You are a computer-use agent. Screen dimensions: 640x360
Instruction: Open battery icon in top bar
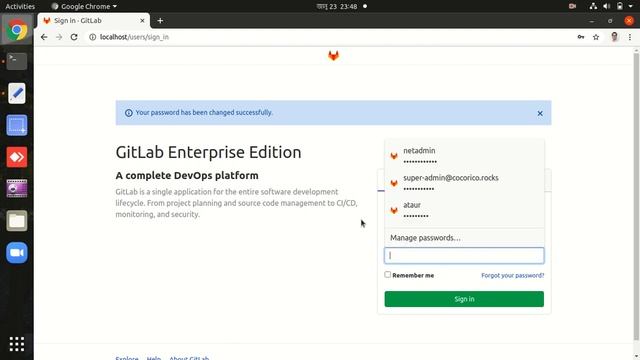click(620, 6)
